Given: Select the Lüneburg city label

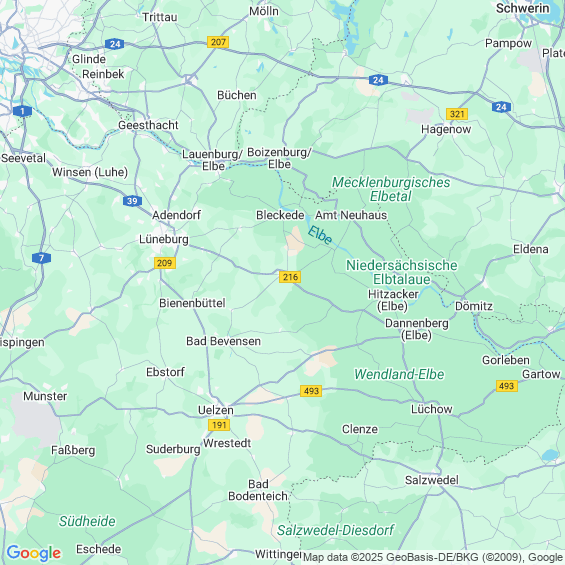Looking at the screenshot, I should 164,239.
